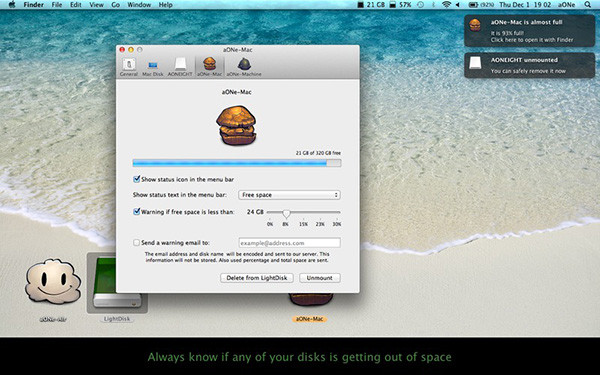This screenshot has height=375, width=600.
Task: Open Spotlight search magnifier in menu bar
Action: click(x=587, y=5)
